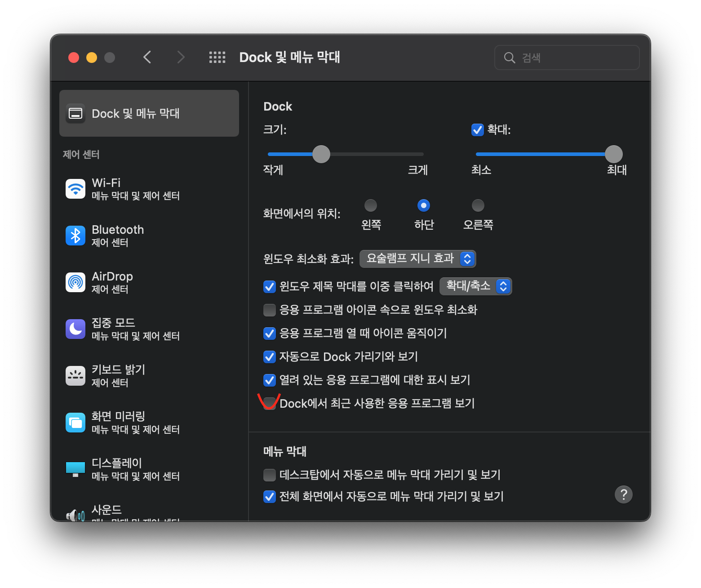Click the Wi-Fi icon in sidebar

(x=75, y=189)
